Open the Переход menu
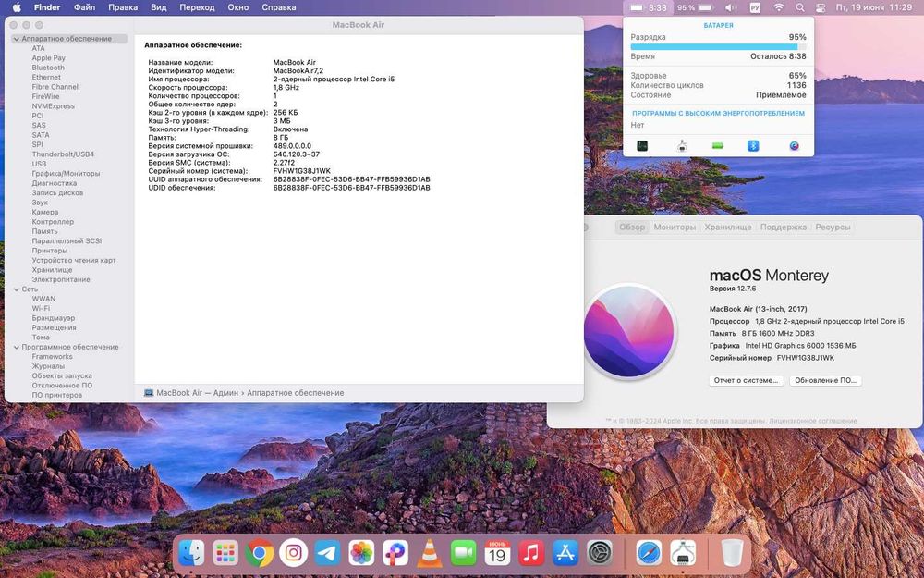Viewport: 924px width, 578px height. tap(197, 7)
